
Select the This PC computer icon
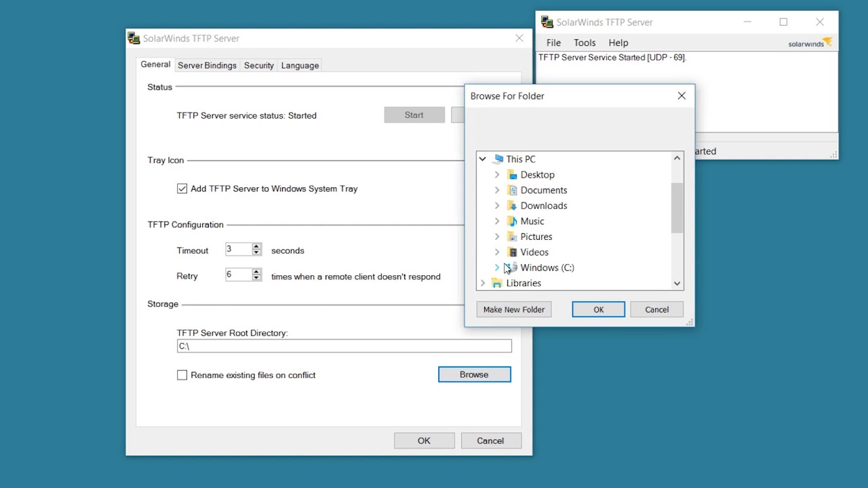coord(498,159)
